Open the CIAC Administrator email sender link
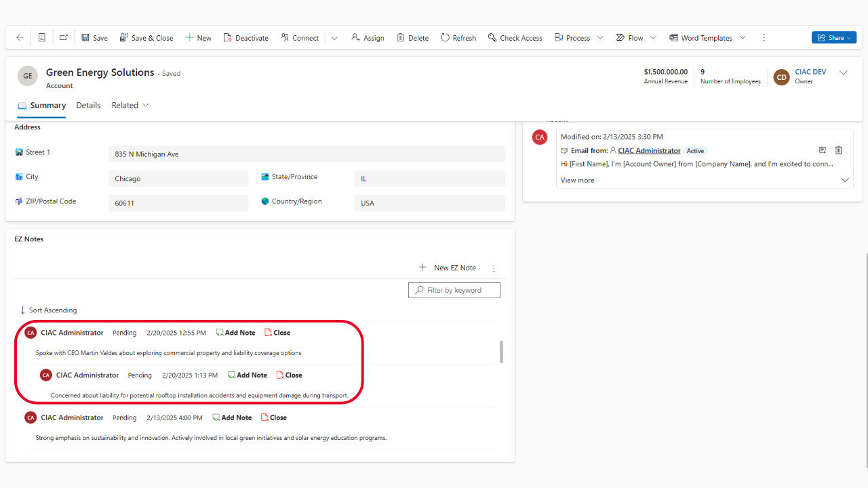The image size is (868, 488). pos(649,150)
